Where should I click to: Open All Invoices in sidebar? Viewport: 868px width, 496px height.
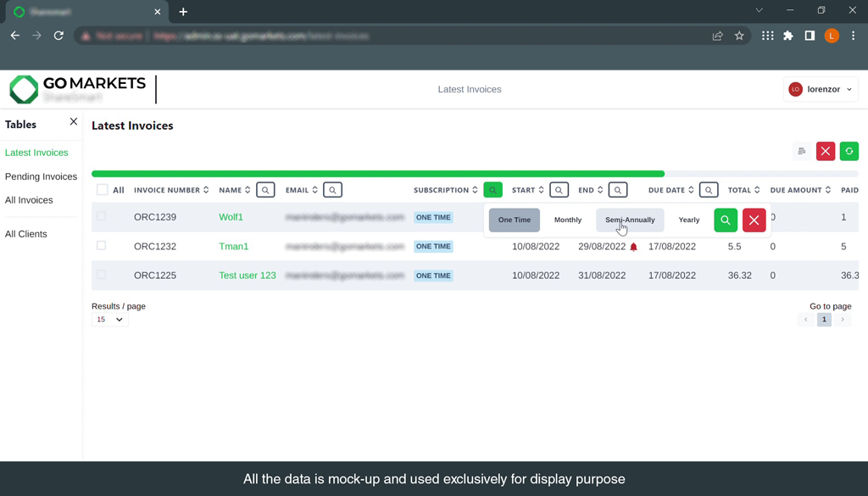pos(29,200)
